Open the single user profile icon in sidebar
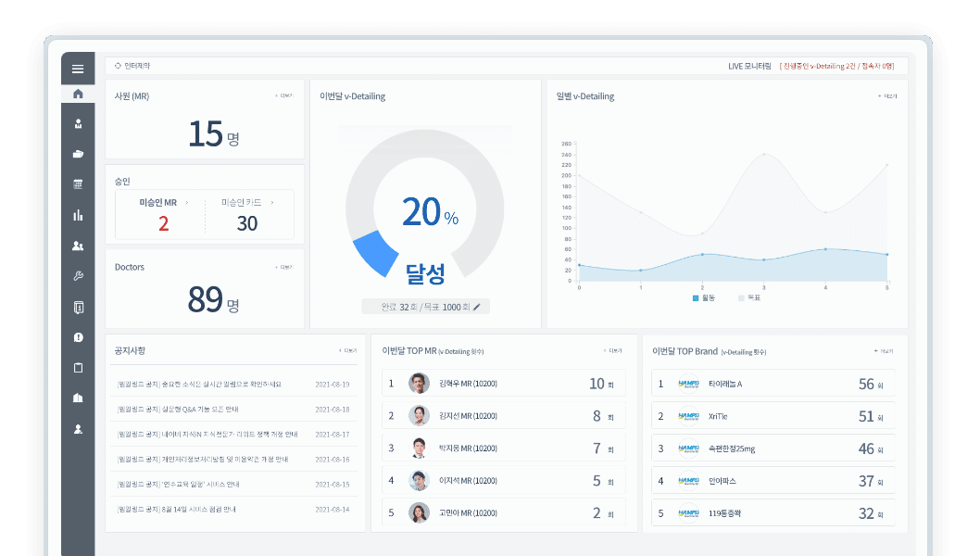Viewport: 980px width, 556px height. [x=78, y=429]
